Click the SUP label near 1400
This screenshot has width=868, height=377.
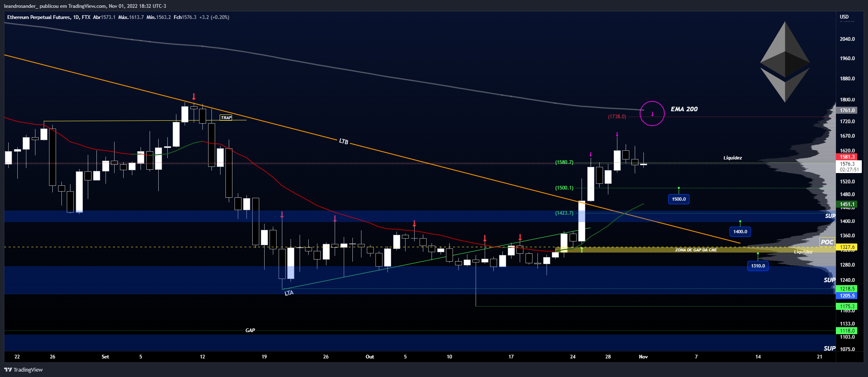[830, 216]
